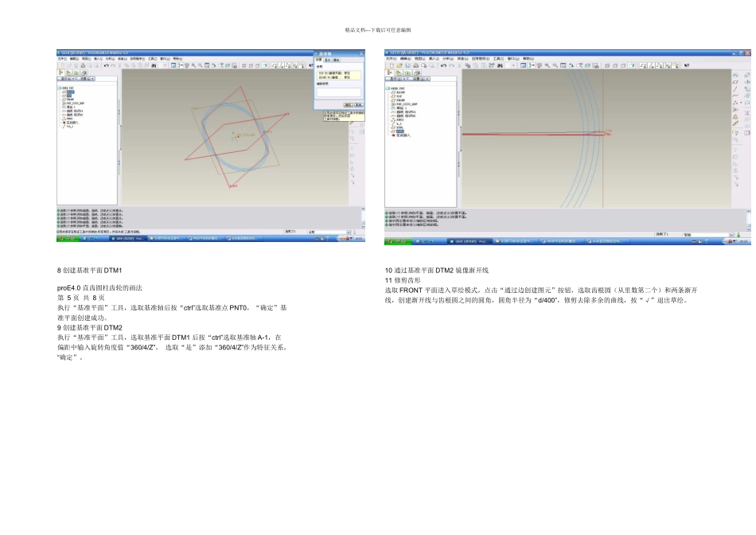The height and width of the screenshot is (535, 756).
Task: Select the datum plane tool in right-side toolbar
Action: pos(735,82)
